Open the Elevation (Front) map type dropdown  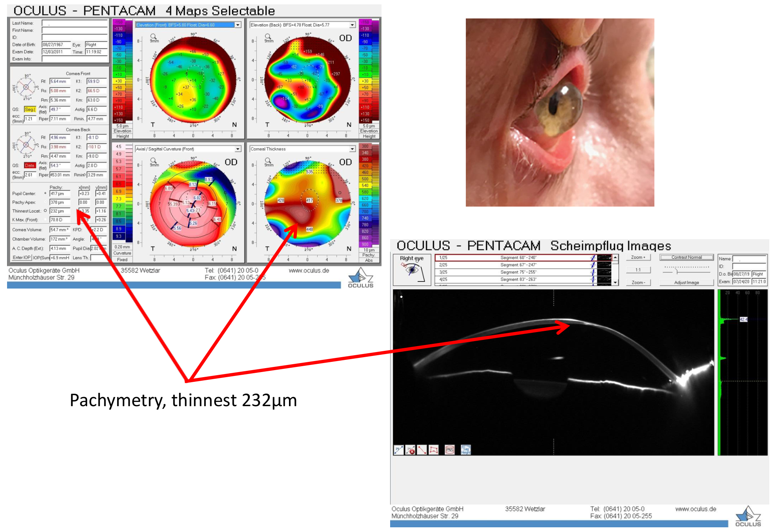click(238, 25)
